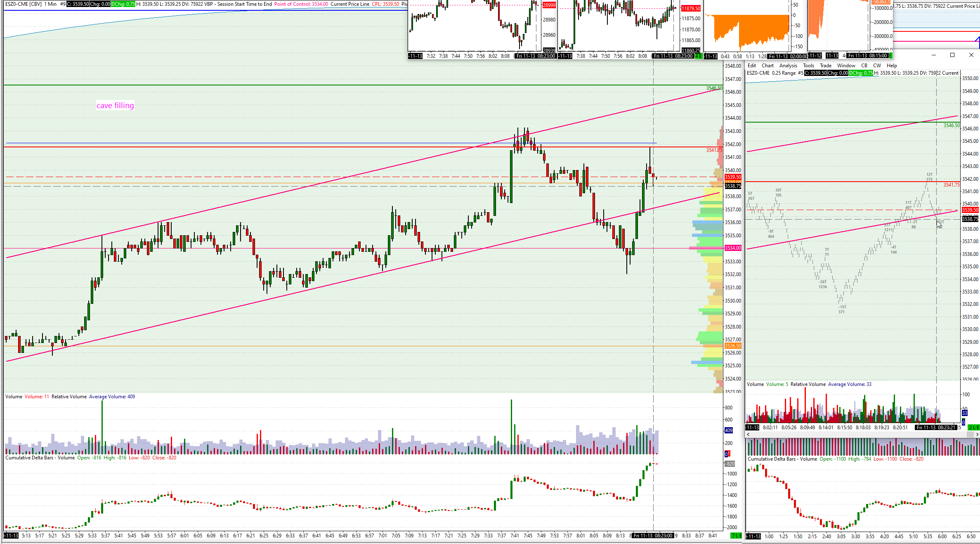Click the horizontal scrollbar thumb of range chart
Viewport: 980px width, 544px height.
(970, 434)
